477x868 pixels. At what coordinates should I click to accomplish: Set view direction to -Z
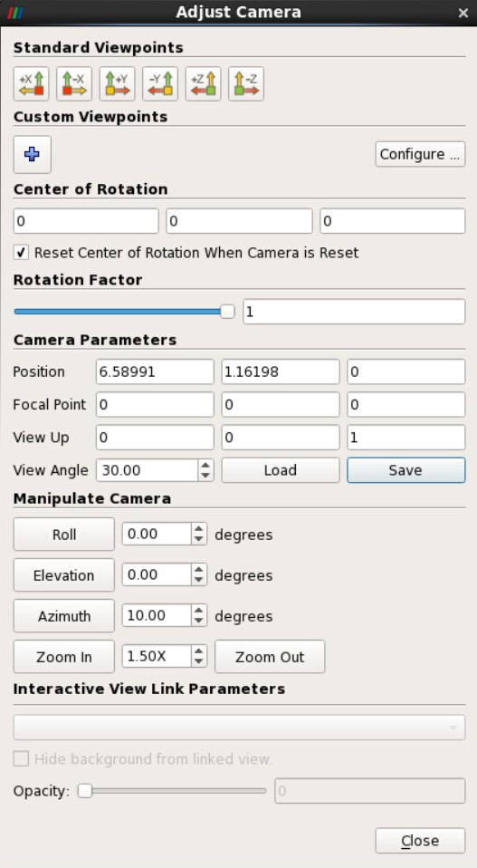click(246, 83)
